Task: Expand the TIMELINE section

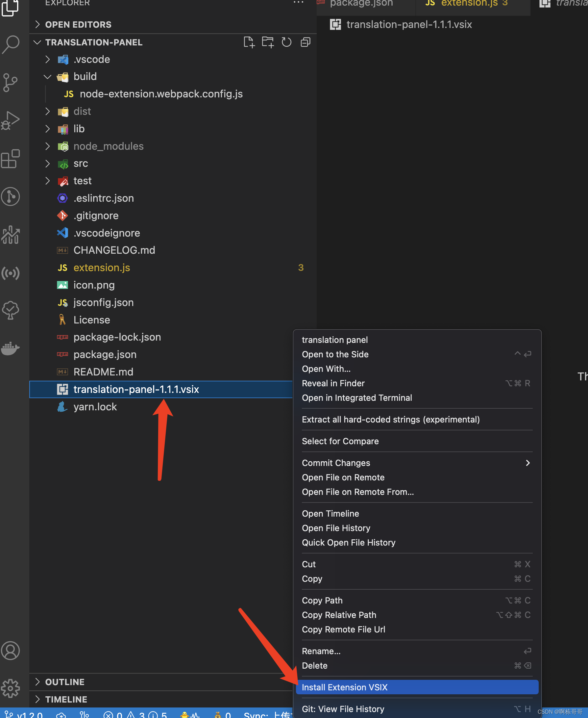Action: click(x=161, y=699)
